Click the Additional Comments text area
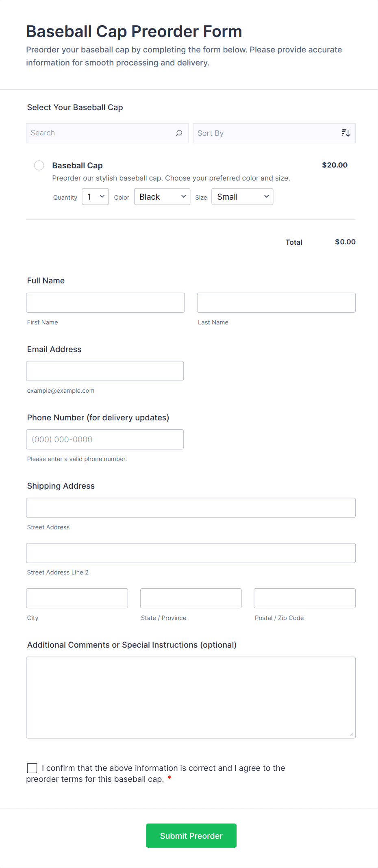Image resolution: width=378 pixels, height=868 pixels. pos(191,697)
